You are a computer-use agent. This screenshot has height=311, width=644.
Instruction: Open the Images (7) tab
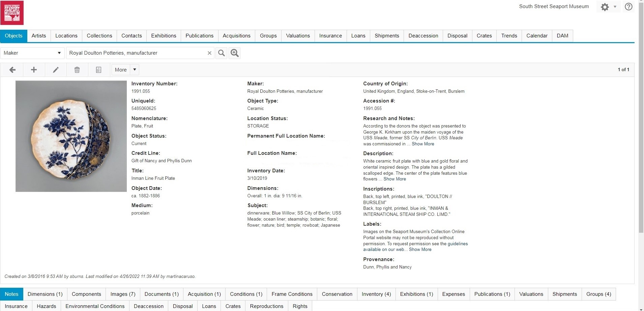tap(123, 294)
